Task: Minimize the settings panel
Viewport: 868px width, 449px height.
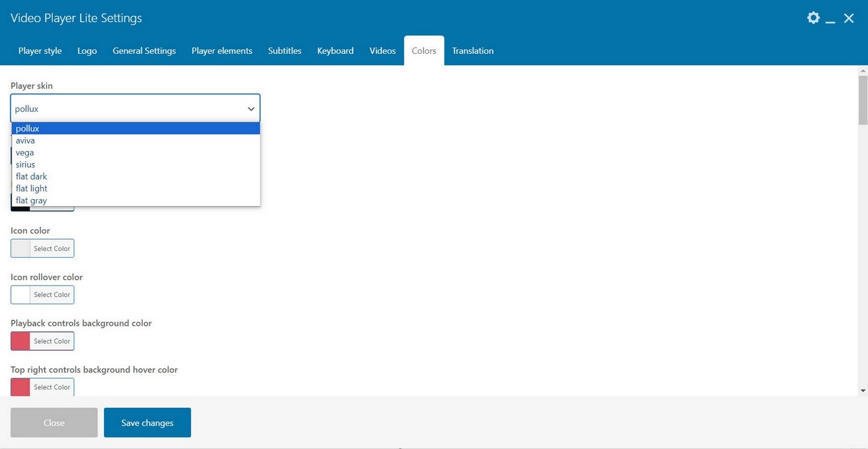Action: coord(831,19)
